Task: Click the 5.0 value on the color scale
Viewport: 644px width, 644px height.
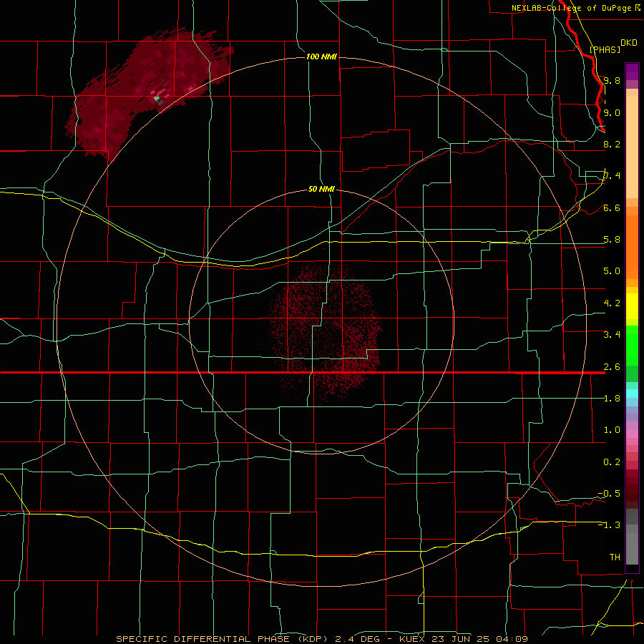Action: [x=612, y=271]
